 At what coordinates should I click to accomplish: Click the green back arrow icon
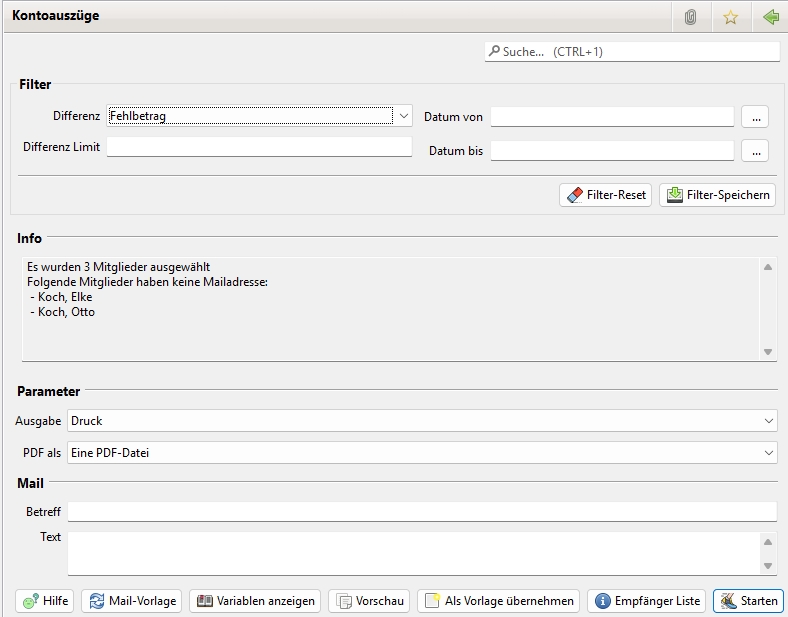770,17
